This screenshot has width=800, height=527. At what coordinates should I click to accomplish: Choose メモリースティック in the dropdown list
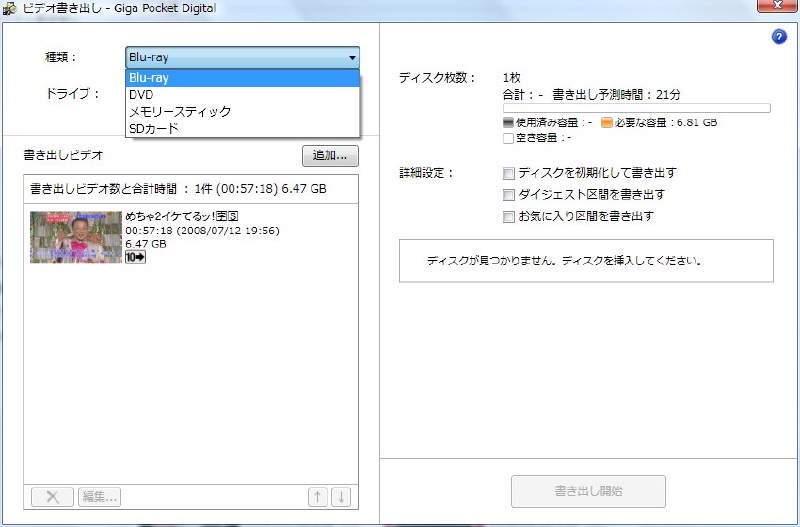point(180,111)
